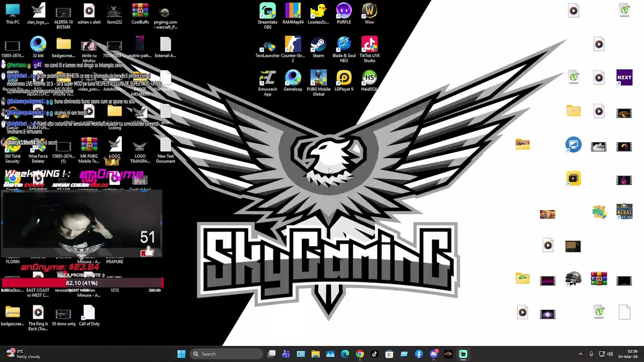Screen dimensions: 644x362
Task: Open Task View from the taskbar
Action: pos(272,354)
